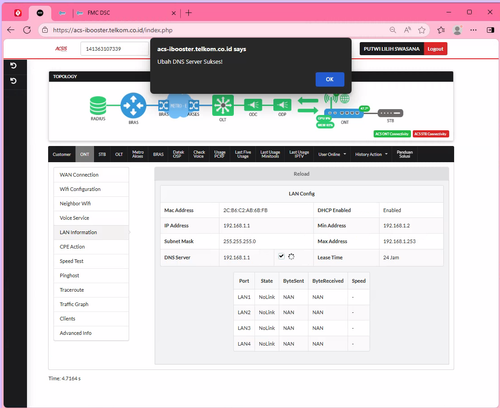
Task: Open the Last Five Usage tab
Action: [243, 154]
